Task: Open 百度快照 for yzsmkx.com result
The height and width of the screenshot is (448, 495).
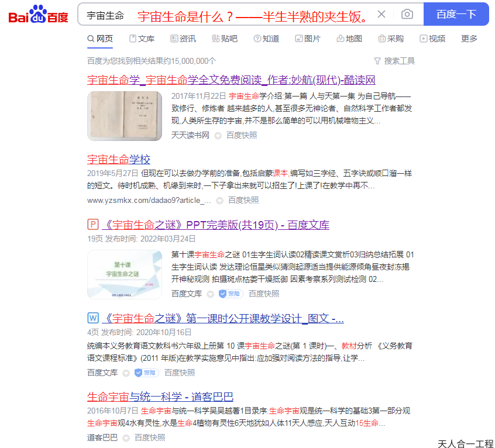Action: coord(243,201)
